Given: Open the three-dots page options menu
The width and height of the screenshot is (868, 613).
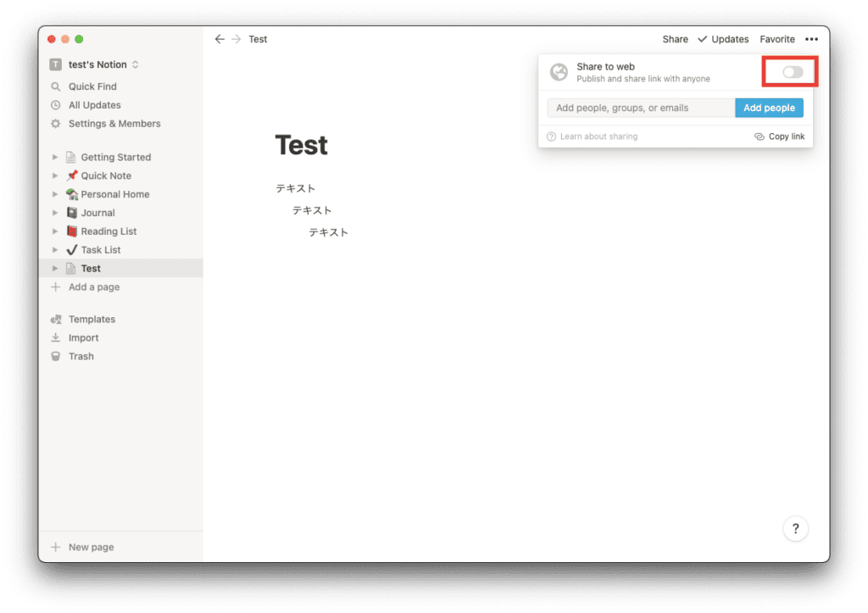Looking at the screenshot, I should pyautogui.click(x=811, y=39).
